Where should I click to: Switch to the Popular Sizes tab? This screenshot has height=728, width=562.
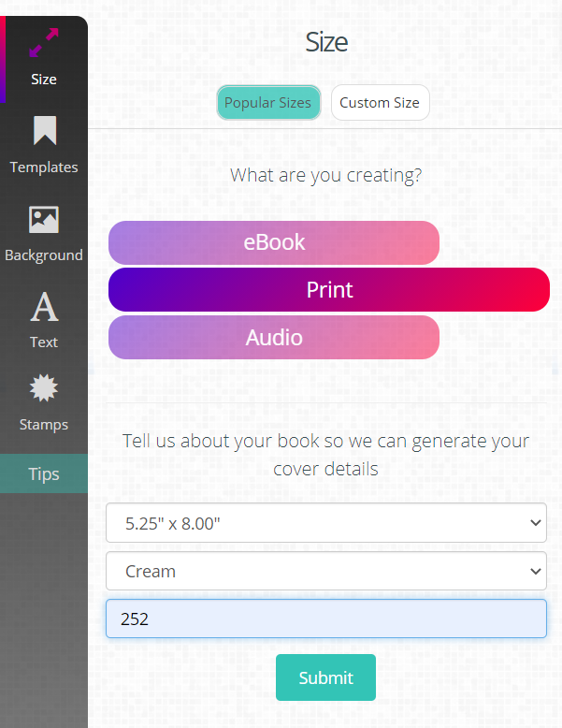267,103
